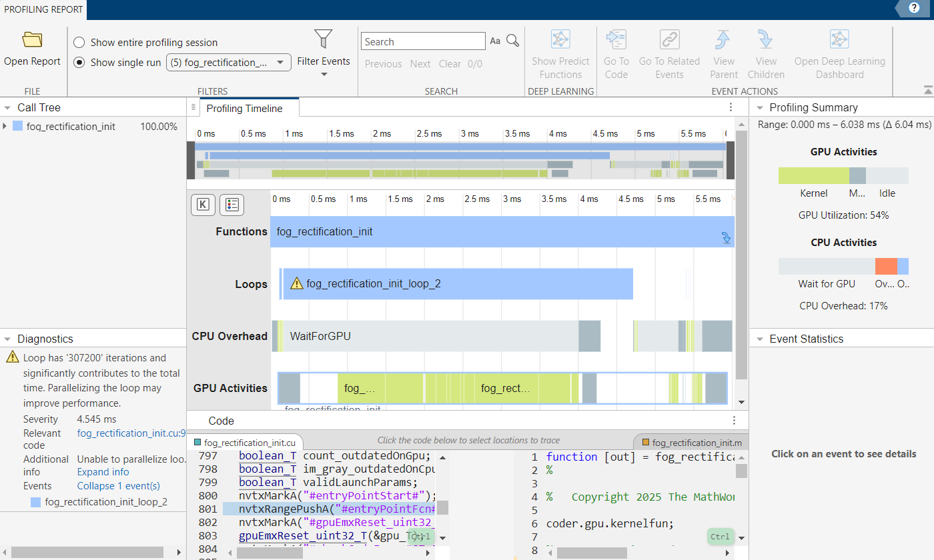Click the K kernel view button
Screen dimensions: 934x560
click(203, 205)
